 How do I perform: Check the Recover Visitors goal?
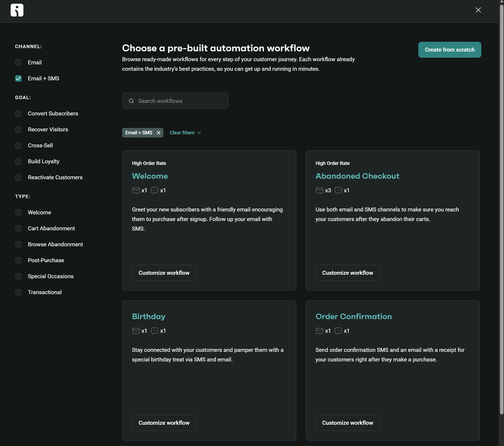pos(18,130)
